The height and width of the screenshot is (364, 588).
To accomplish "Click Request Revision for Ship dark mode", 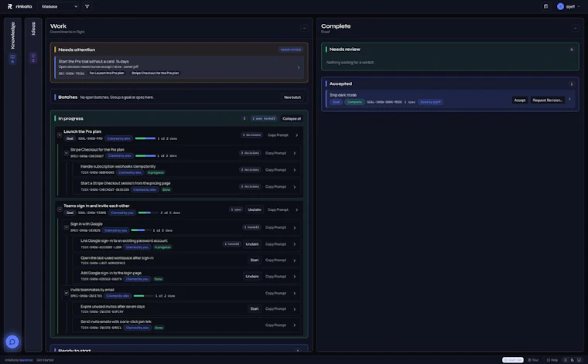I will 547,100.
